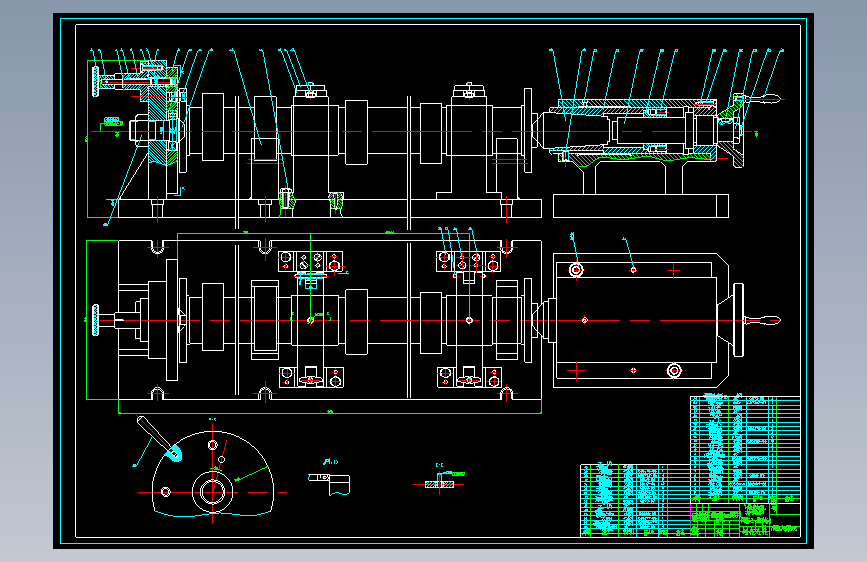Click the tailstock base block under the front view
The image size is (867, 562).
point(641,206)
